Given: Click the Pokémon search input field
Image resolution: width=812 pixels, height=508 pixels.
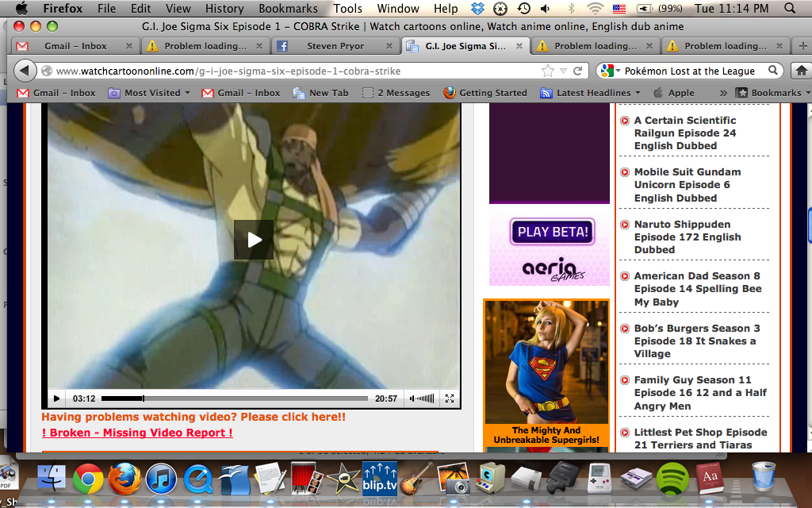Looking at the screenshot, I should point(689,71).
